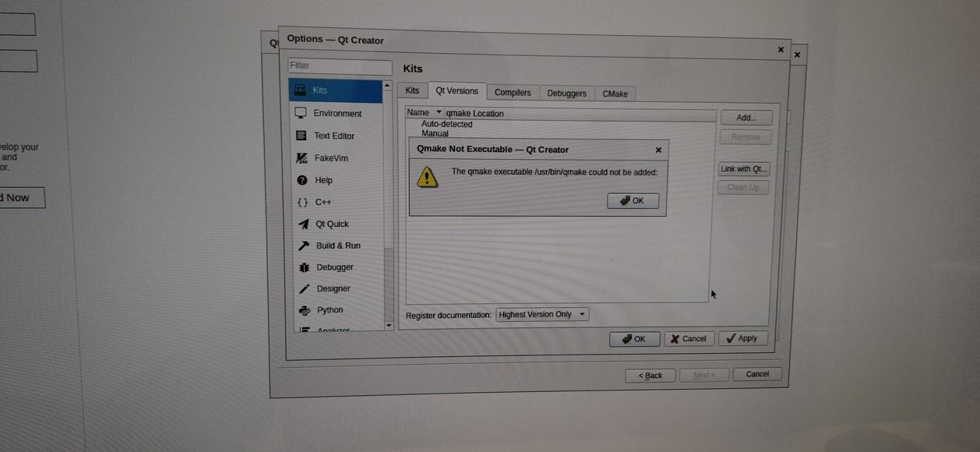Switch to the Debuggers tab
The height and width of the screenshot is (452, 980).
pyautogui.click(x=566, y=94)
